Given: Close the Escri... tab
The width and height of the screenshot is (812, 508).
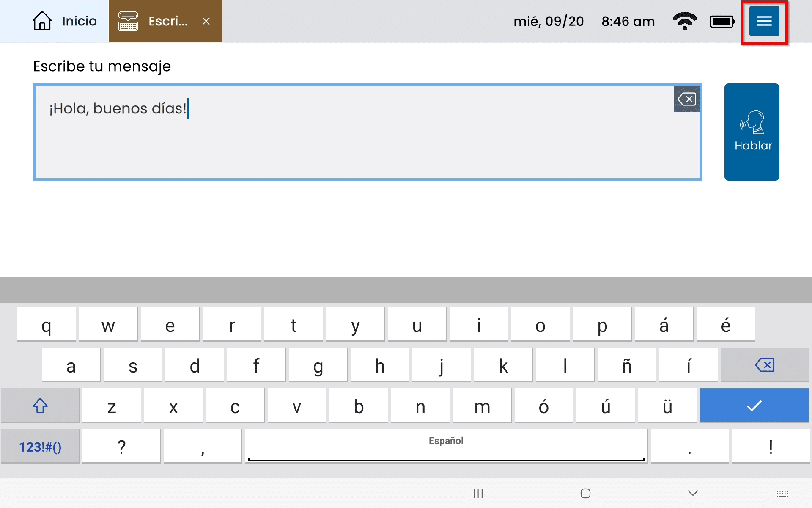Looking at the screenshot, I should (x=206, y=21).
